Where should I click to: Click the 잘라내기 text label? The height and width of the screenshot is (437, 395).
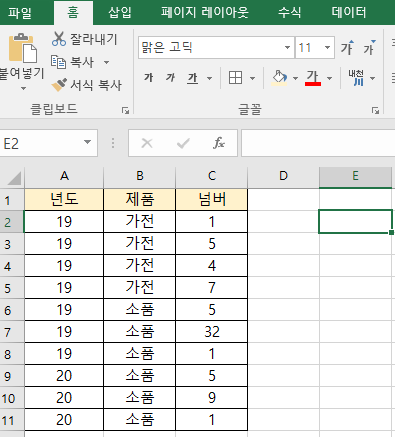coord(94,39)
